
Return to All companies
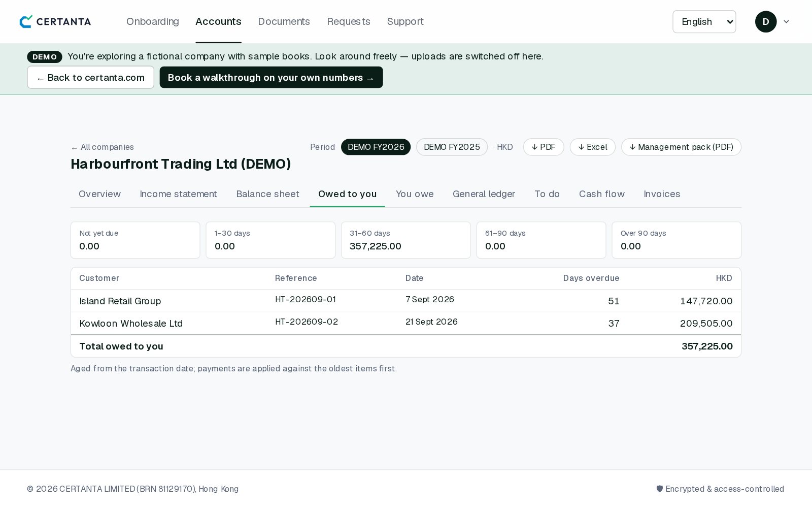pos(103,147)
